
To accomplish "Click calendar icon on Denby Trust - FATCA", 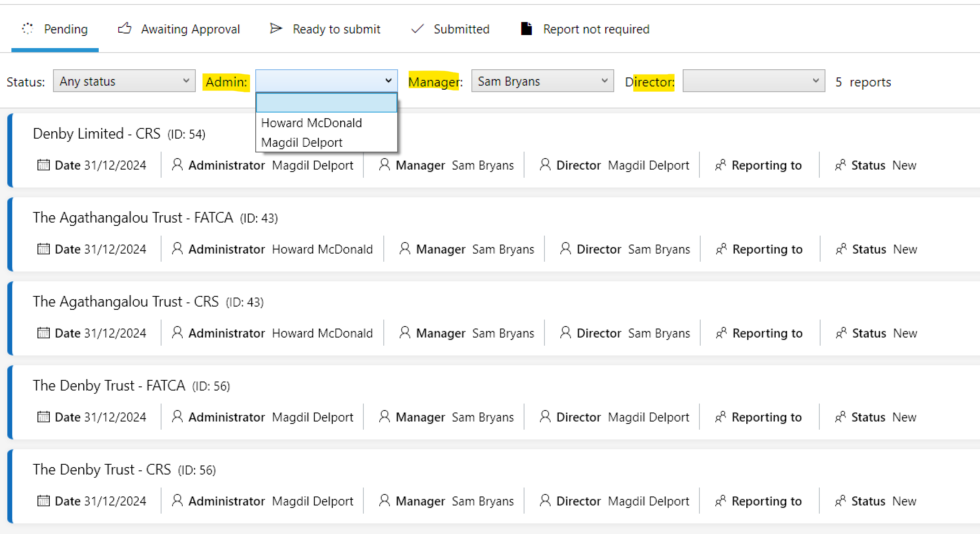I will click(43, 417).
